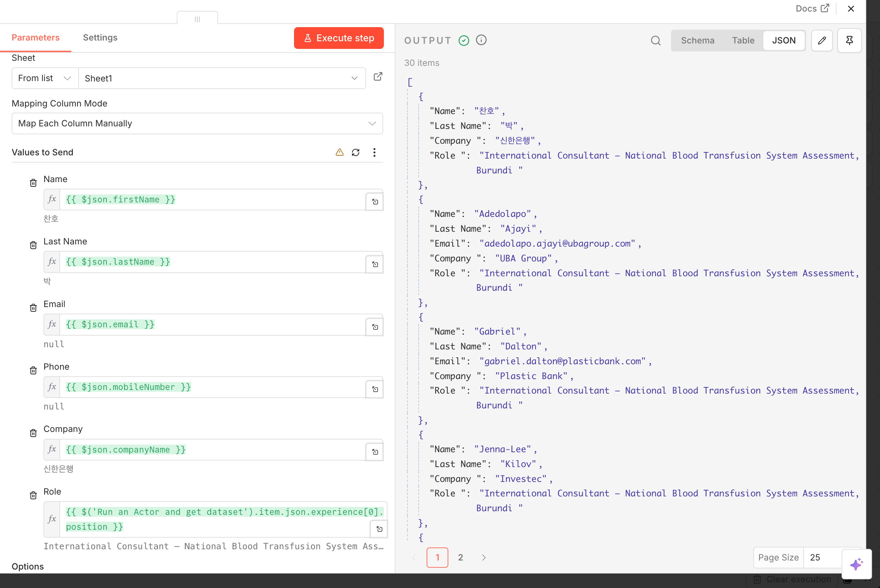Viewport: 880px width, 588px height.
Task: Delete the Name field mapping
Action: tap(33, 183)
